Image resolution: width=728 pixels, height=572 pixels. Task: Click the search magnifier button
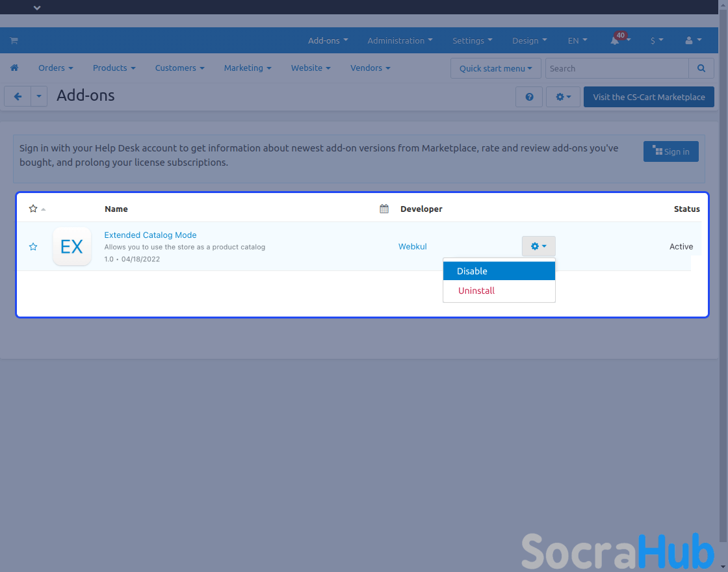[x=701, y=68]
